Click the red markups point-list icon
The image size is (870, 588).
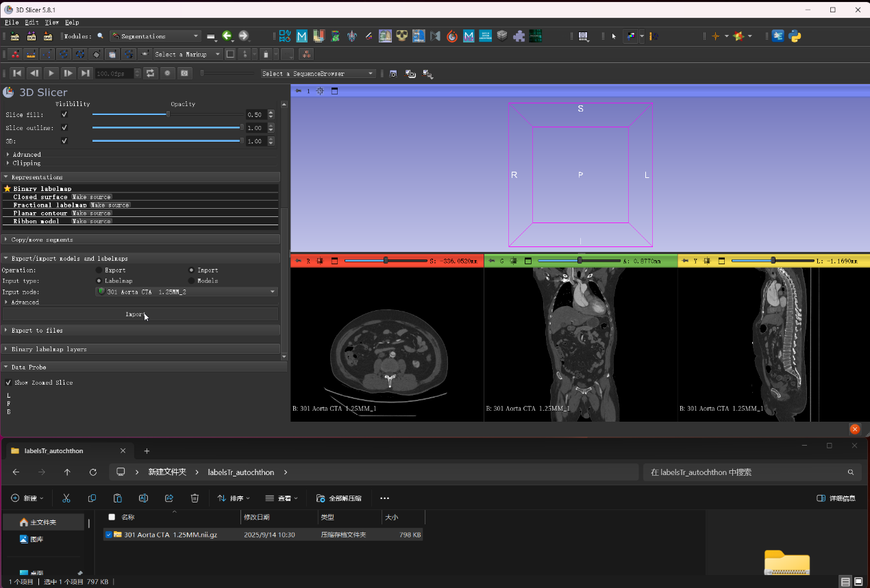click(x=14, y=54)
